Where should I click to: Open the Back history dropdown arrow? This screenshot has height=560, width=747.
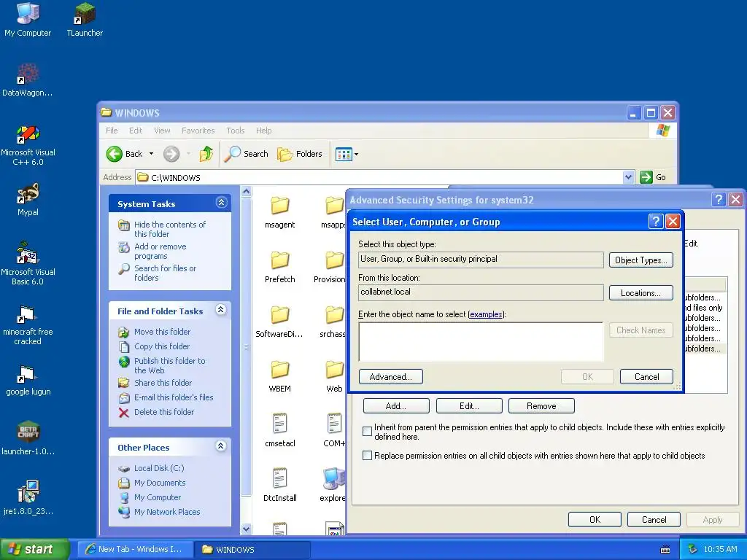[x=152, y=154]
